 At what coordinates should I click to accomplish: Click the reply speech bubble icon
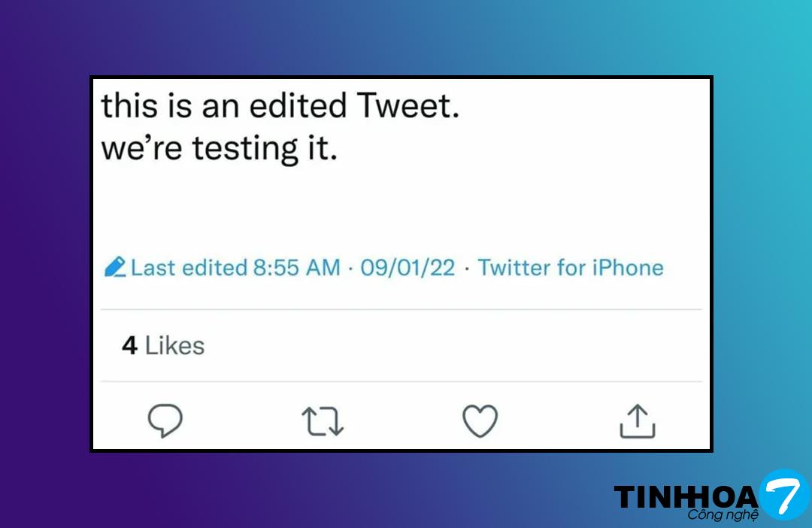(x=165, y=420)
